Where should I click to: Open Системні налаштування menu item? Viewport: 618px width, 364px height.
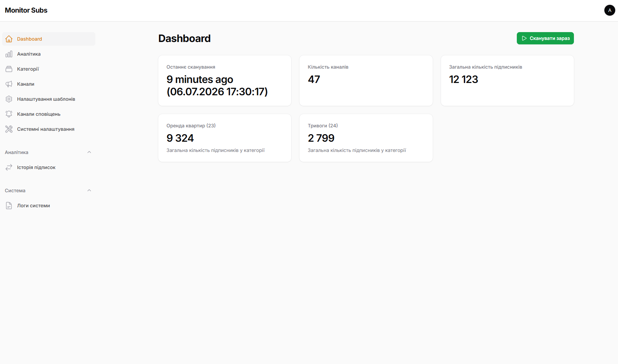pos(49,129)
